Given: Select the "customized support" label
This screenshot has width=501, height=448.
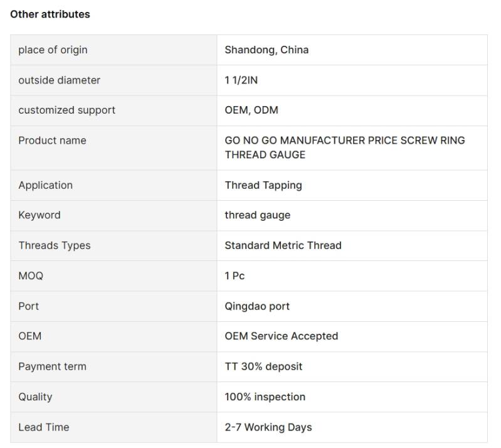Looking at the screenshot, I should point(66,110).
